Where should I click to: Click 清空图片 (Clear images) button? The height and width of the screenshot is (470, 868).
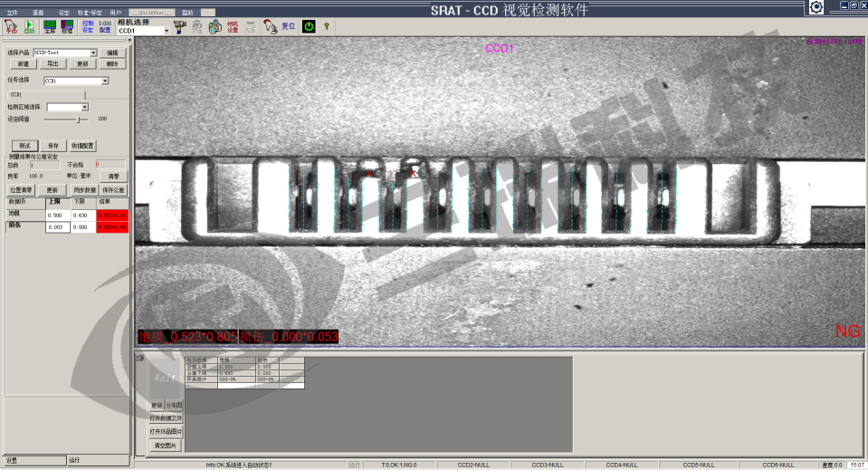coord(165,445)
